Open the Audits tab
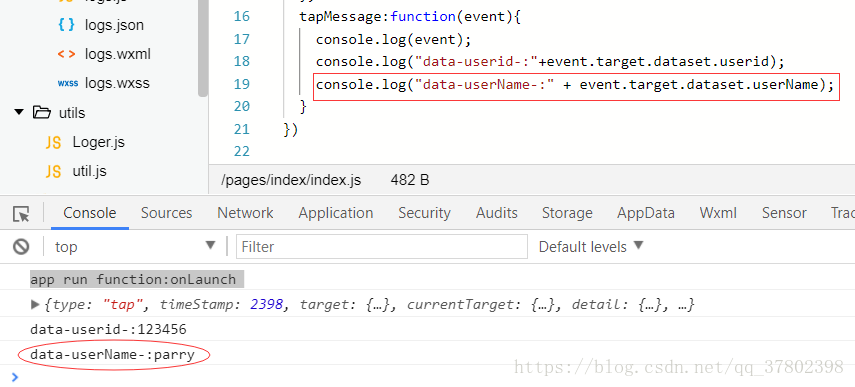Image resolution: width=855 pixels, height=387 pixels. point(497,213)
